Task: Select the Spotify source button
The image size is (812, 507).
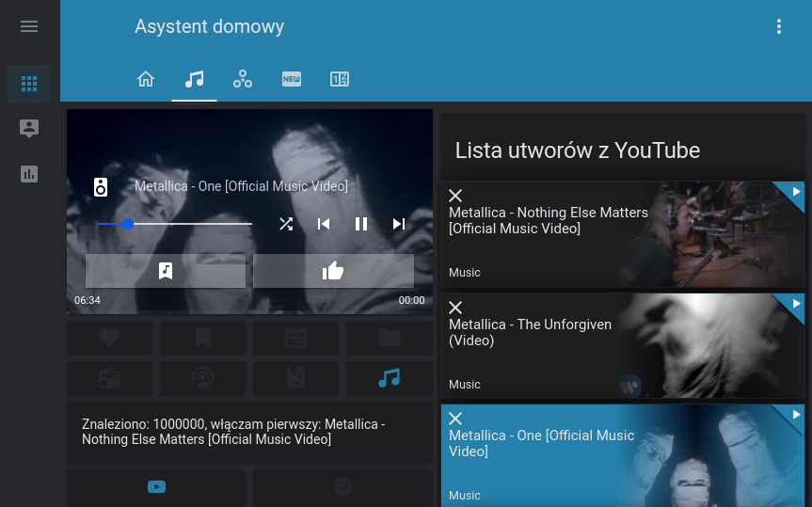Action: (342, 487)
